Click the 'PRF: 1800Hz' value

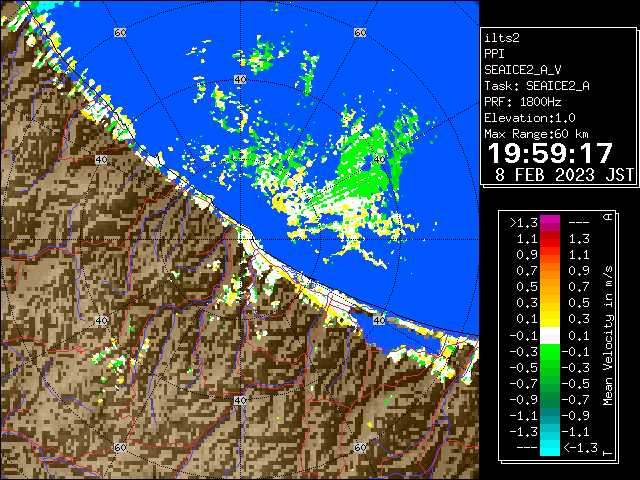(x=522, y=102)
